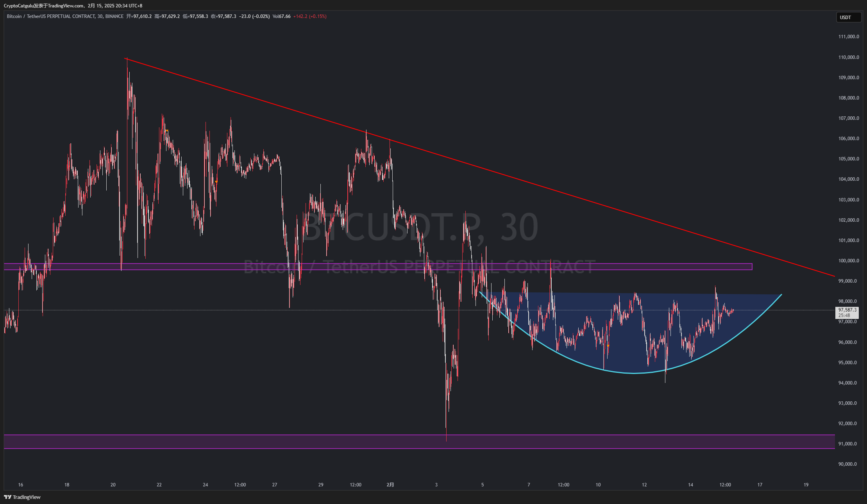Click the 106,000.0 price axis label
Image resolution: width=867 pixels, height=504 pixels.
[x=849, y=138]
